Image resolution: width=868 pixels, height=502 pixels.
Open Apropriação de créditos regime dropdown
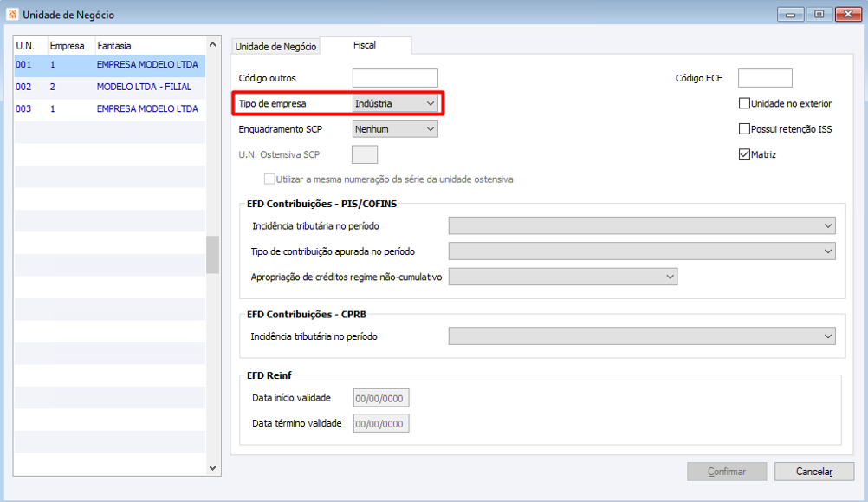point(563,277)
